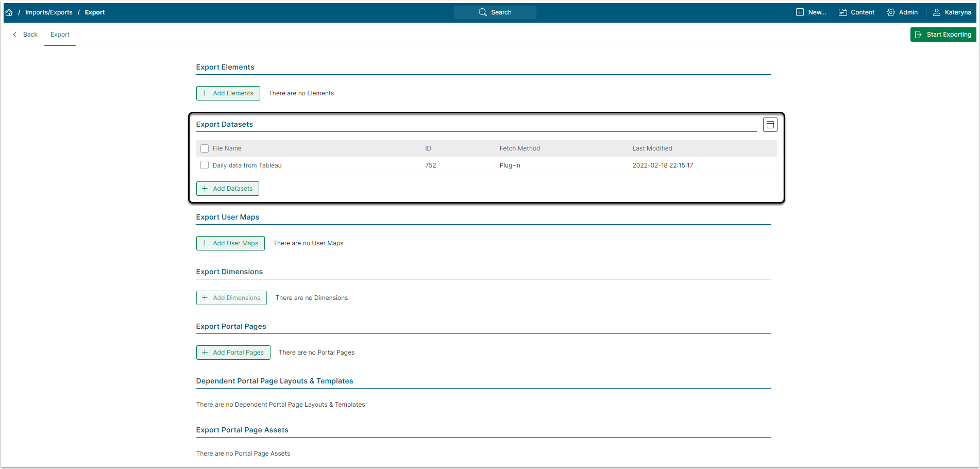This screenshot has height=469, width=980.
Task: Click the folder icon beside Content
Action: 843,12
